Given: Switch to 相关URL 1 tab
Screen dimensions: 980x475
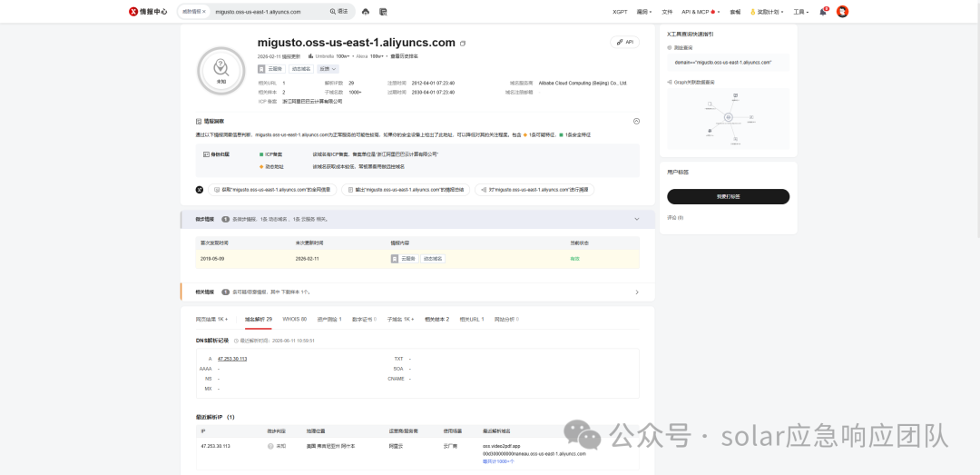Looking at the screenshot, I should click(x=472, y=319).
